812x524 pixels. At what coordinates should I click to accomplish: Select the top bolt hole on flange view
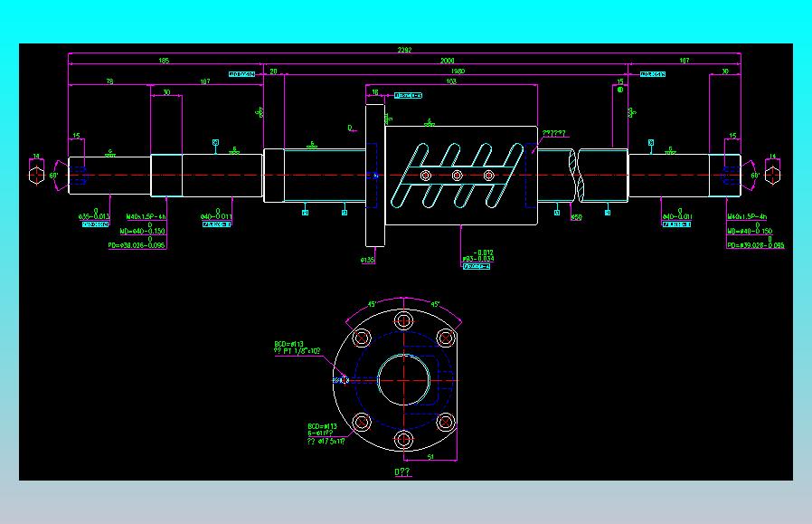pos(404,319)
